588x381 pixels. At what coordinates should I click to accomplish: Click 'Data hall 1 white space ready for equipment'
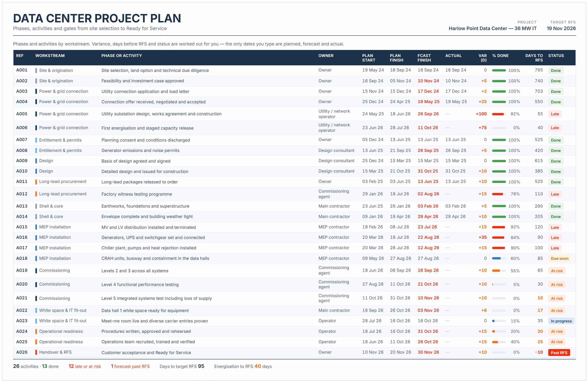pyautogui.click(x=145, y=311)
